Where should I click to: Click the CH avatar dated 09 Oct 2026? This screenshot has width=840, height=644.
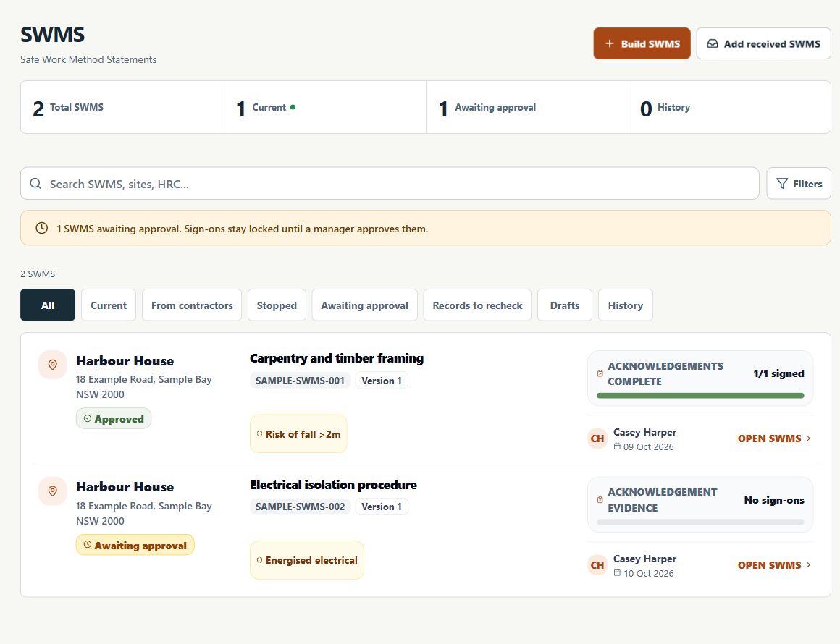(x=597, y=439)
